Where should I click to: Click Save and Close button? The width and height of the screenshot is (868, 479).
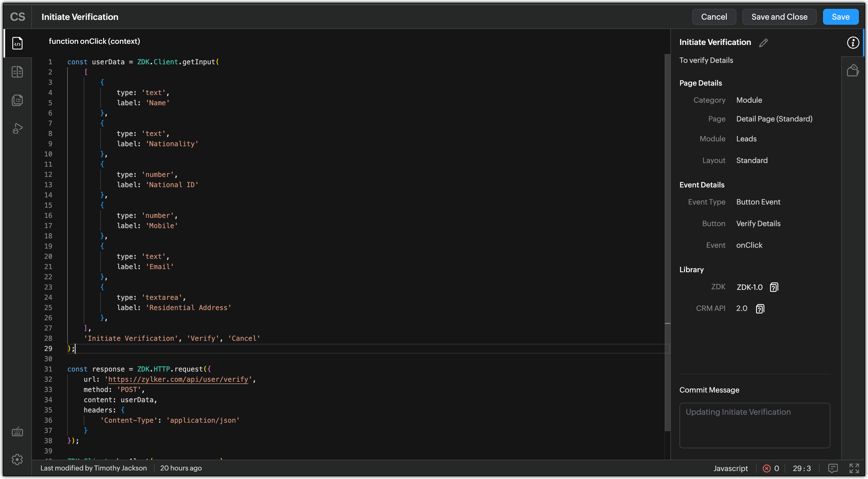click(x=779, y=17)
